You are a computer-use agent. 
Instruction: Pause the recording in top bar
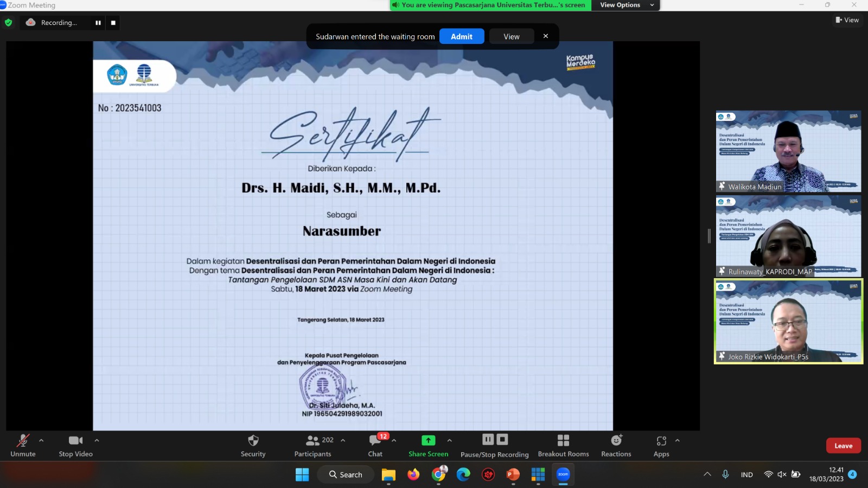click(98, 23)
